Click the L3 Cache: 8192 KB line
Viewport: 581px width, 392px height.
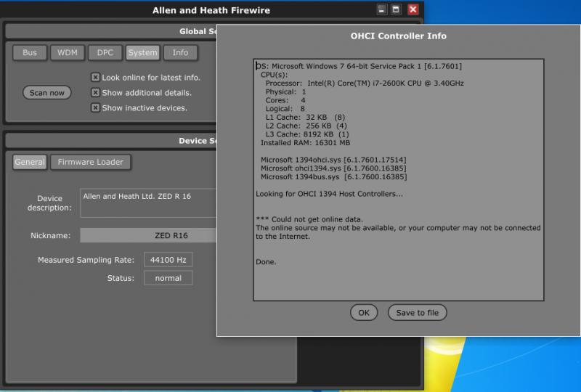(307, 134)
